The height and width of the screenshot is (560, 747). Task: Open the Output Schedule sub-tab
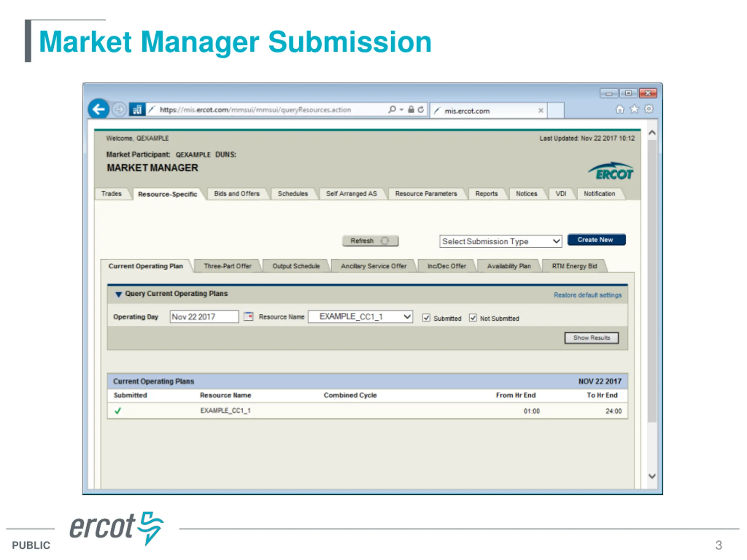click(x=296, y=266)
